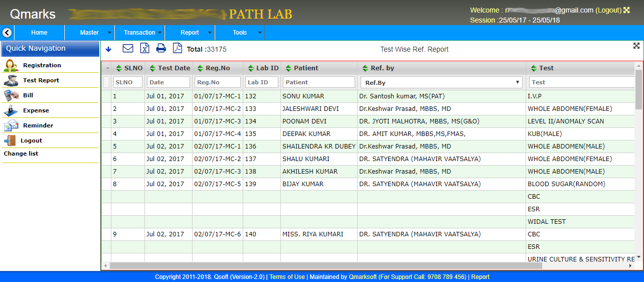Sort table by Ref. by arrows

[365, 68]
